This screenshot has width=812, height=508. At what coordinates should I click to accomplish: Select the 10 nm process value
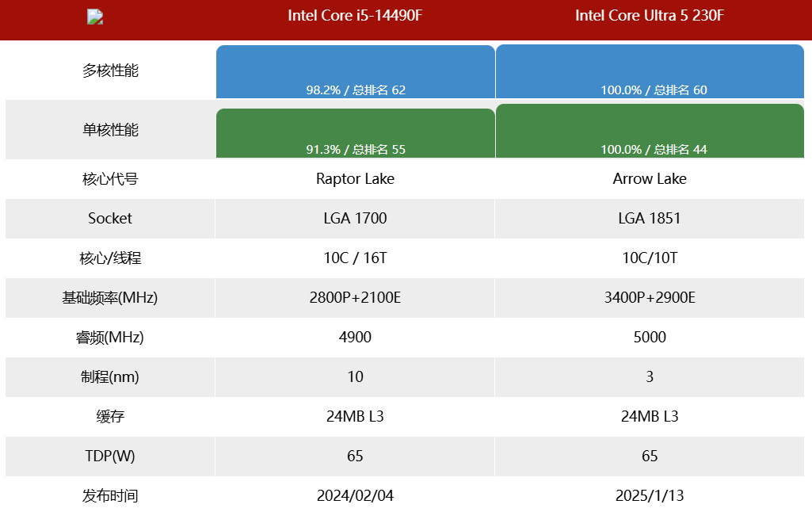click(x=355, y=376)
